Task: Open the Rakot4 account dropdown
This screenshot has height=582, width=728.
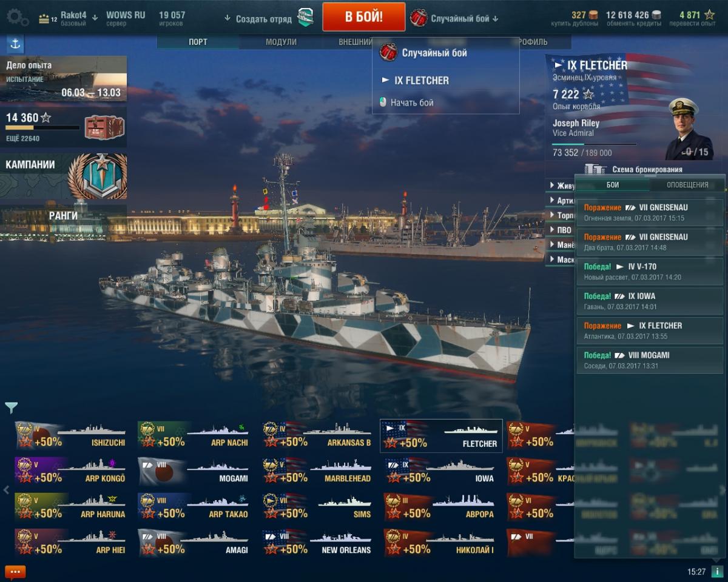Action: 68,18
